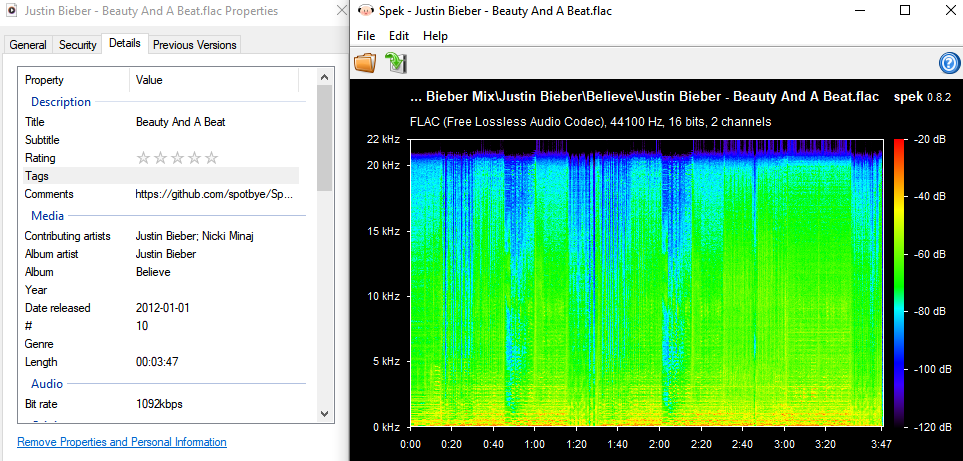This screenshot has width=963, height=461.
Task: Give the track a one-star rating
Action: 143,158
